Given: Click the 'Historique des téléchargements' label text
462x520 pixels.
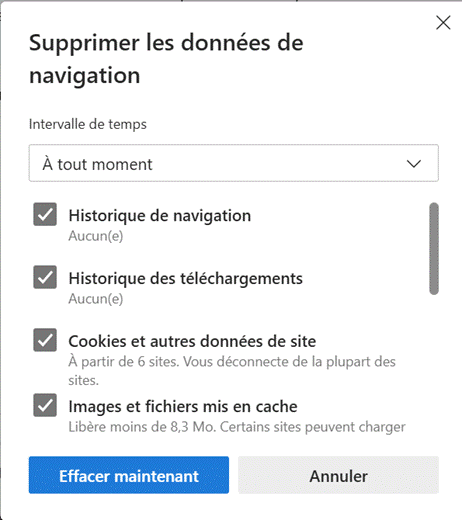Looking at the screenshot, I should click(185, 279).
